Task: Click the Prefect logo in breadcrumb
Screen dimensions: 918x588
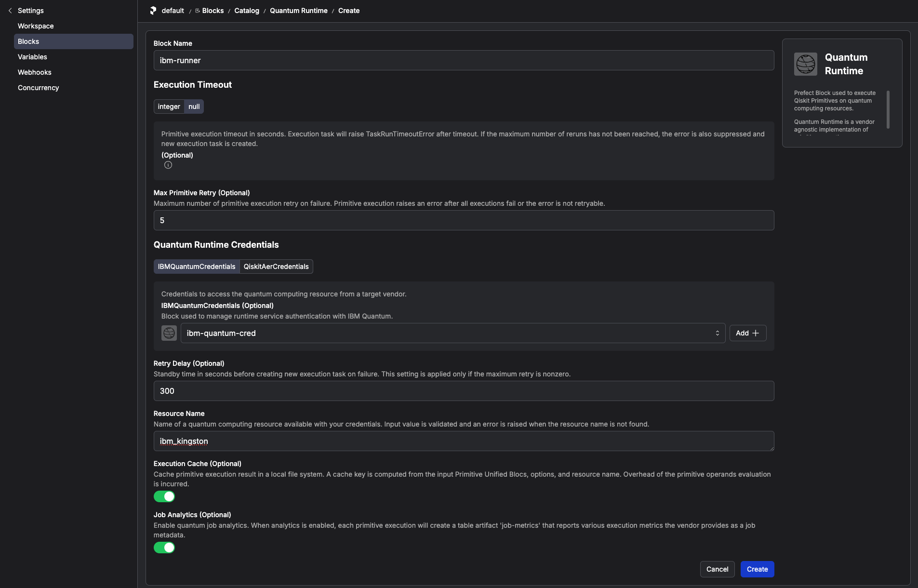Action: [153, 11]
